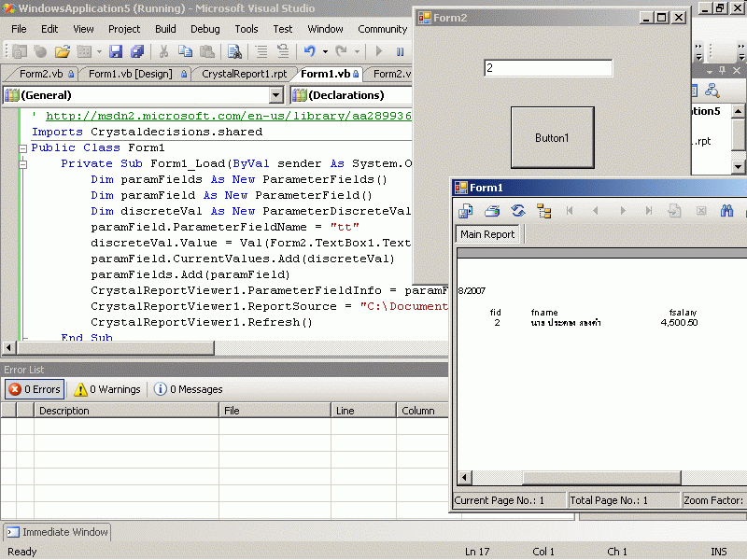747x560 pixels.
Task: Click the Export Report icon in Form1
Action: click(x=466, y=211)
